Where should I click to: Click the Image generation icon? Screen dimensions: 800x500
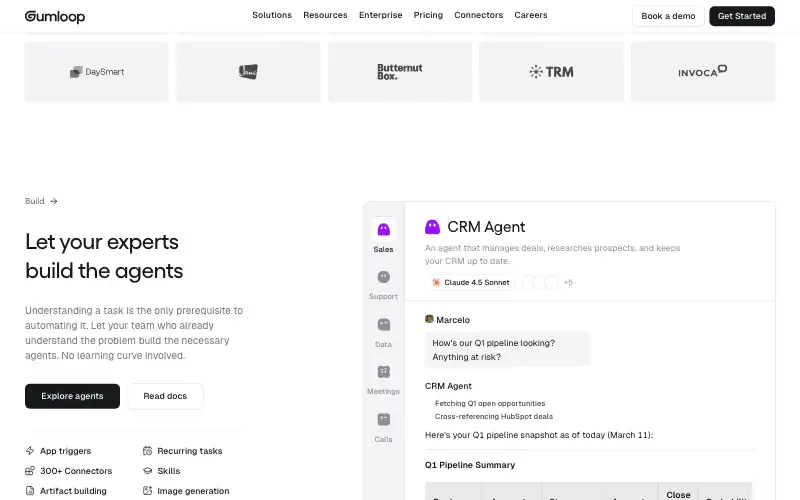147,491
